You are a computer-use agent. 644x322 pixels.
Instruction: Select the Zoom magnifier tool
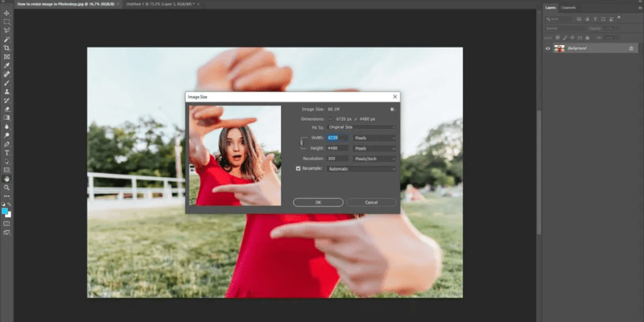6,187
